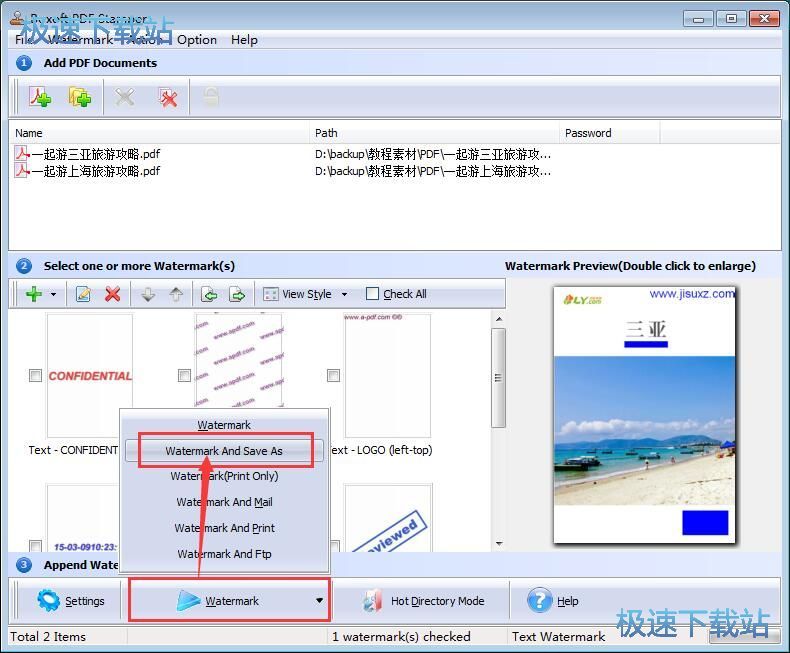Move watermark up in the list

(x=176, y=294)
